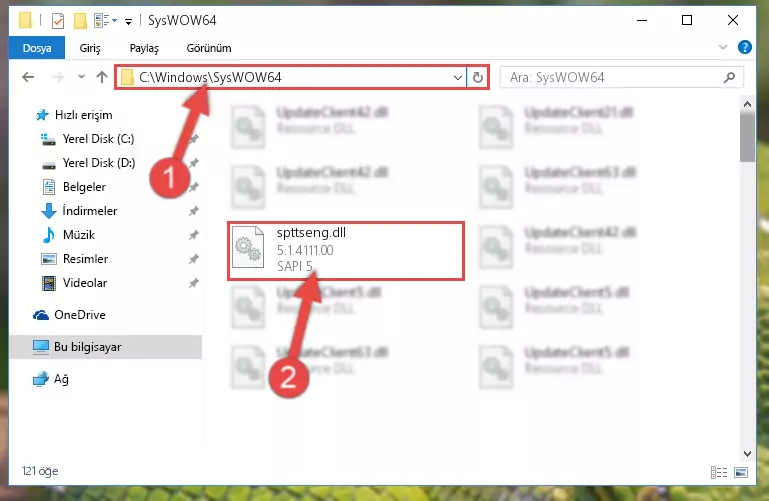Select the spttseng.dll file
The width and height of the screenshot is (769, 501).
[346, 250]
